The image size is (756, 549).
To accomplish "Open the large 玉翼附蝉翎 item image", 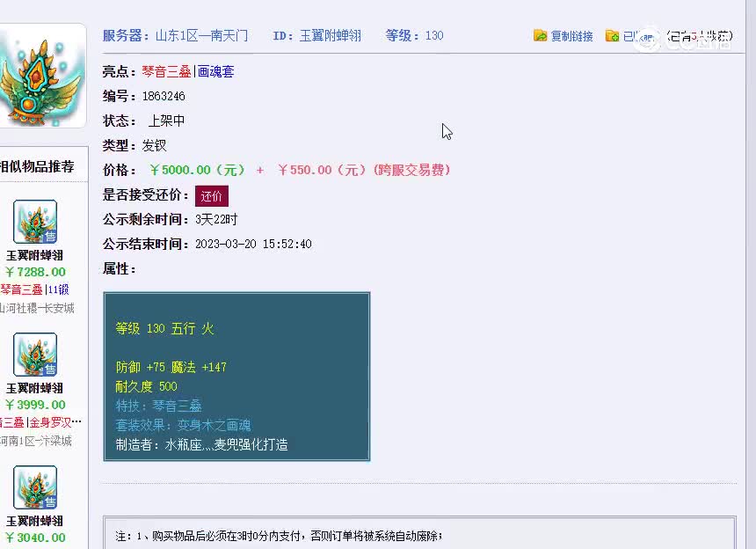I will [x=41, y=77].
